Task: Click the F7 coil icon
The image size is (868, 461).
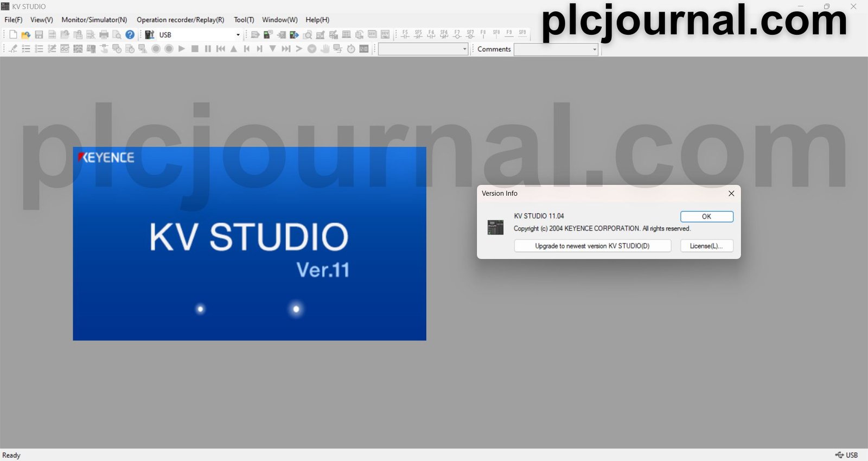Action: coord(457,34)
